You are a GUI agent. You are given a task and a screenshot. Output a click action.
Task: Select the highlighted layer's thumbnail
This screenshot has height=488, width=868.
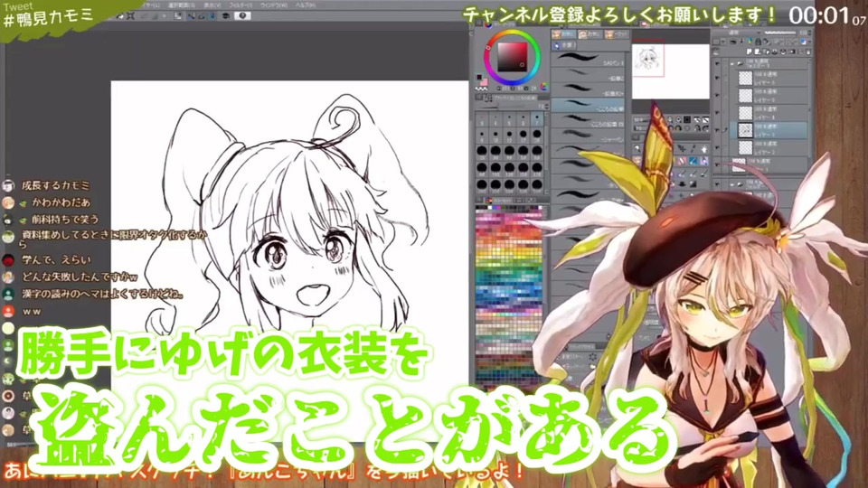(x=745, y=130)
